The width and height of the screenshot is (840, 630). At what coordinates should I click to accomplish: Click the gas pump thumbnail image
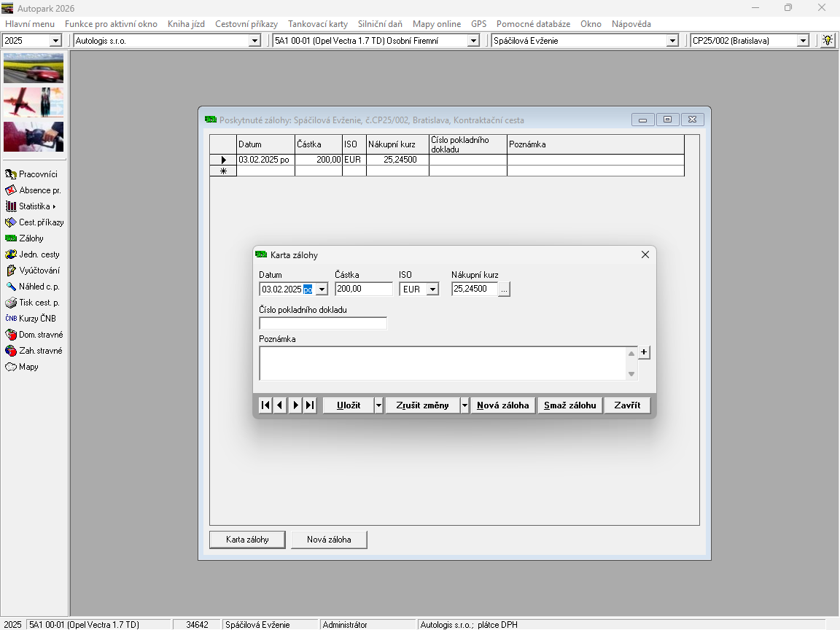[x=34, y=136]
